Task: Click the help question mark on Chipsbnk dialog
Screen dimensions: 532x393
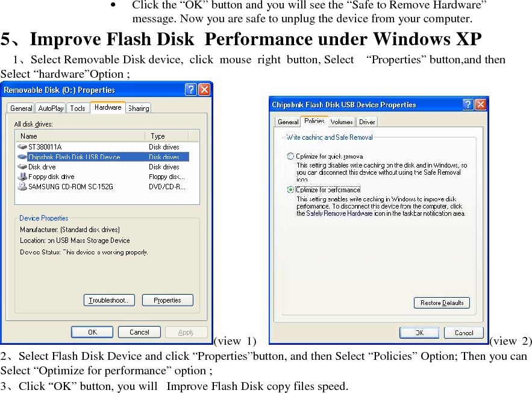Action: (x=468, y=104)
